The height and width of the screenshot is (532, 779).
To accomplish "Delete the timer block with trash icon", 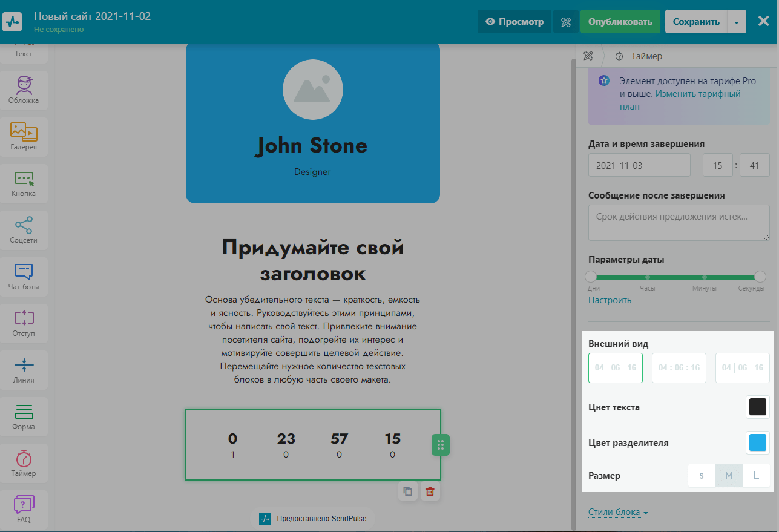I will point(430,491).
